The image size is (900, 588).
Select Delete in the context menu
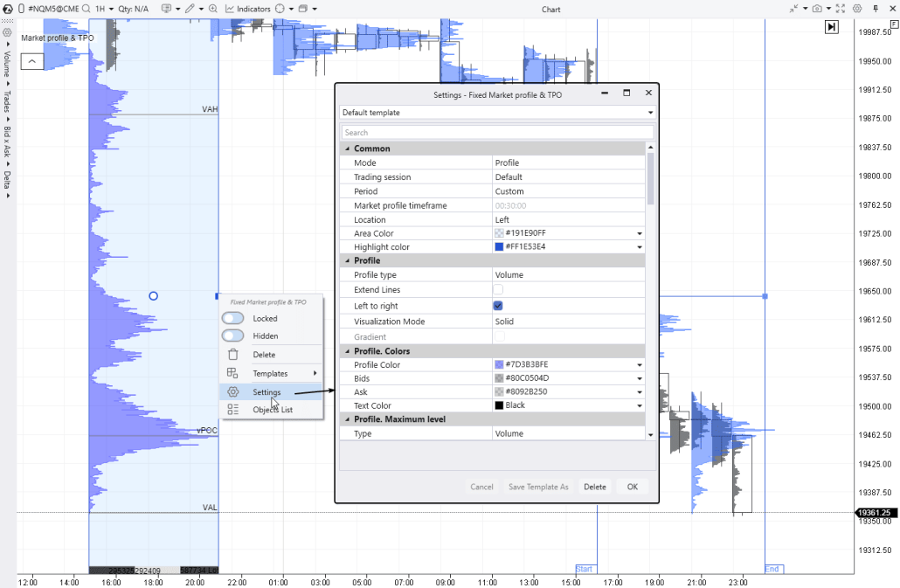pyautogui.click(x=263, y=355)
